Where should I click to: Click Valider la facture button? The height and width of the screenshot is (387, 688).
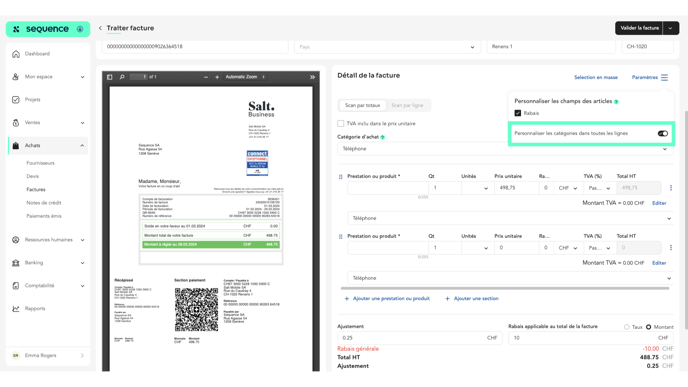pos(639,28)
